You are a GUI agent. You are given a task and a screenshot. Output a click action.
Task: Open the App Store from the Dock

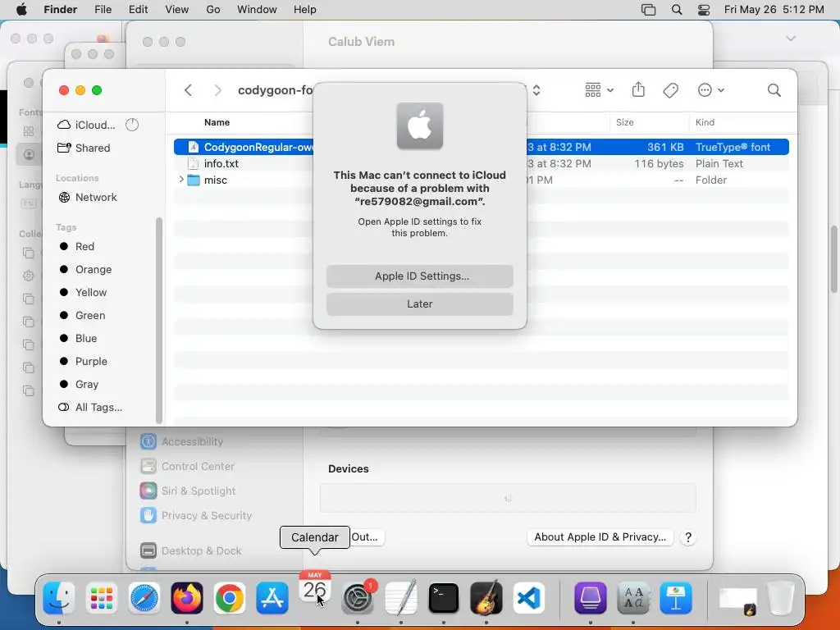click(272, 598)
